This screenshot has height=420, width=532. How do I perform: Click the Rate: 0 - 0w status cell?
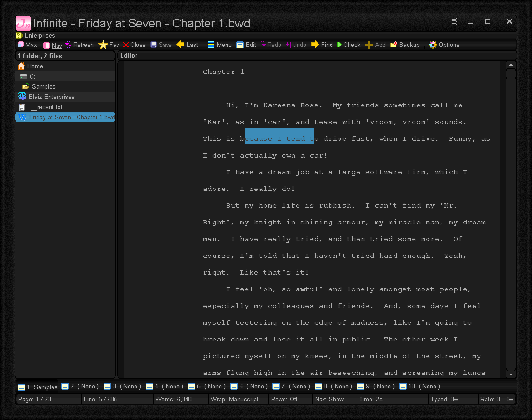pos(497,399)
